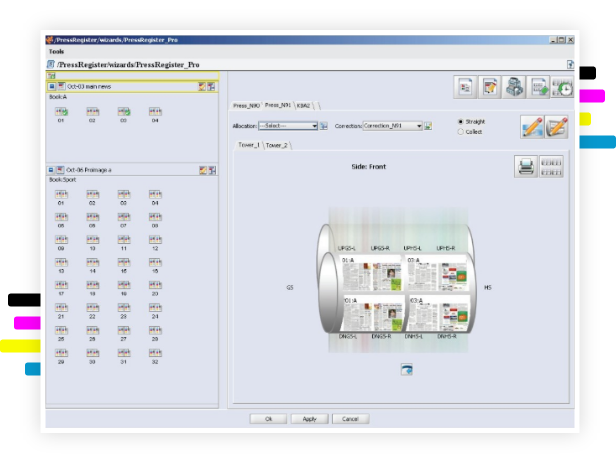Select page 32 icon in Book:Sport

(x=155, y=354)
